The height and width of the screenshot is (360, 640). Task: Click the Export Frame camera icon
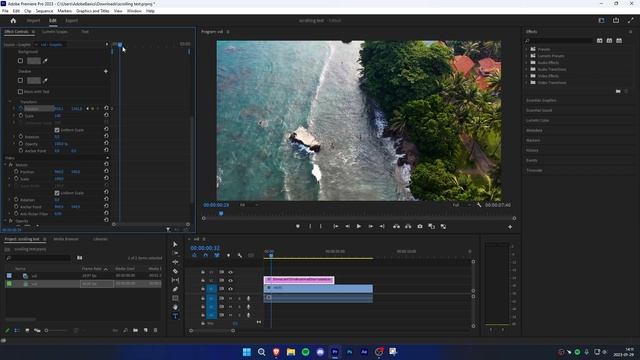click(x=420, y=227)
